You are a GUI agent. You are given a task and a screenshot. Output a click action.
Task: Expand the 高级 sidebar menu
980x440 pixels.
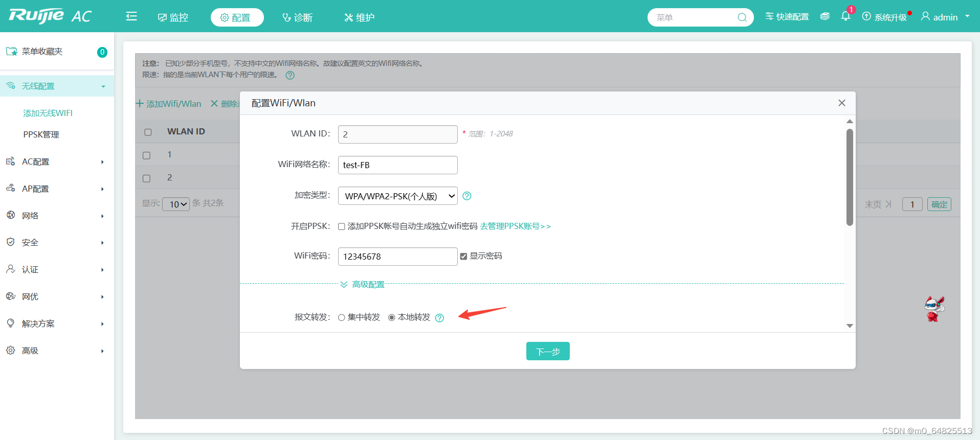coord(57,351)
